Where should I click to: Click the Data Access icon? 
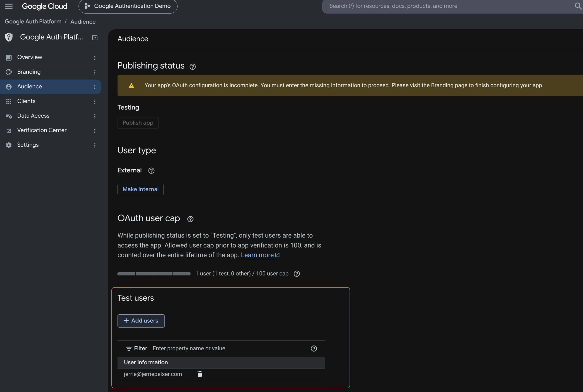(x=9, y=116)
